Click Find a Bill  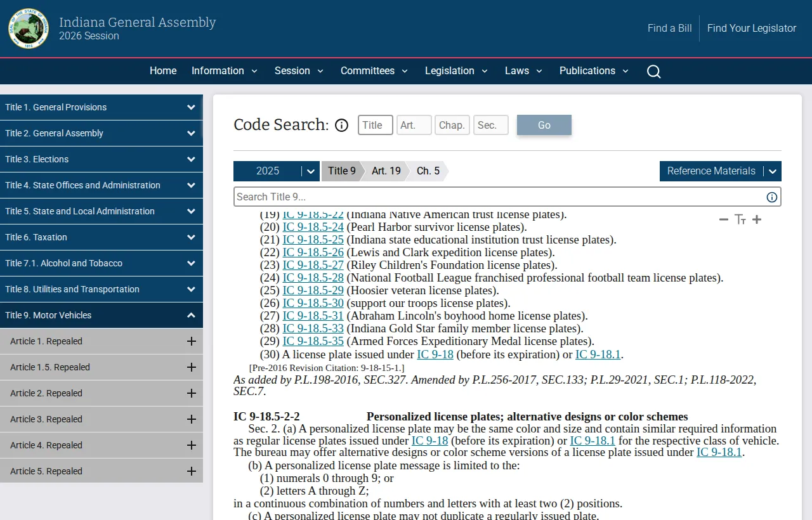(669, 28)
